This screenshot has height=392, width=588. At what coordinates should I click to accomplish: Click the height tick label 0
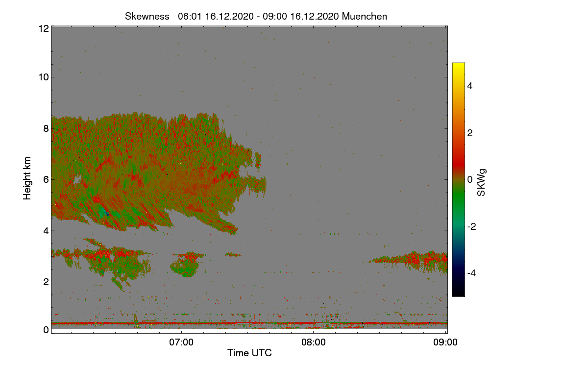coord(46,330)
